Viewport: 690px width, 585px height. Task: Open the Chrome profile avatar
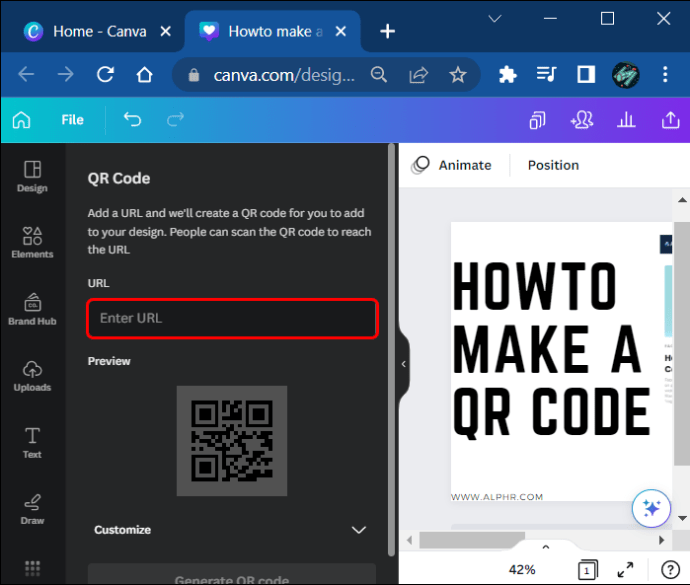click(x=626, y=74)
